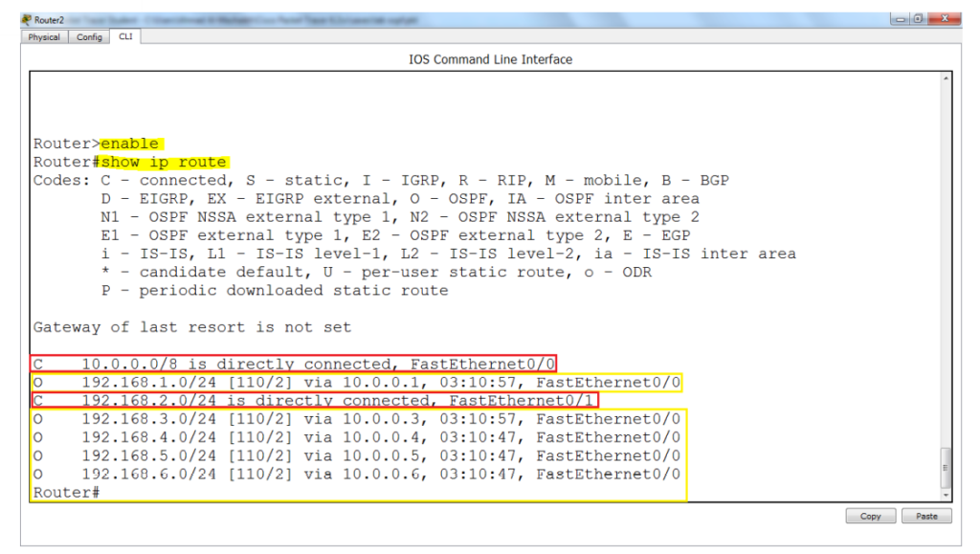The image size is (980, 554).
Task: Click the terminal scrollbar up arrow
Action: click(x=947, y=78)
